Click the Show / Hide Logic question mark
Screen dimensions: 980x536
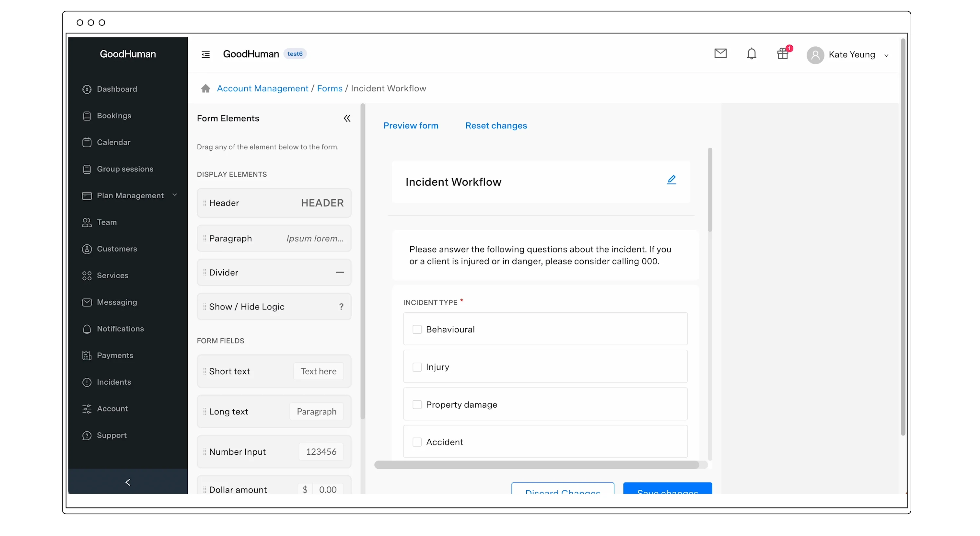pyautogui.click(x=341, y=307)
